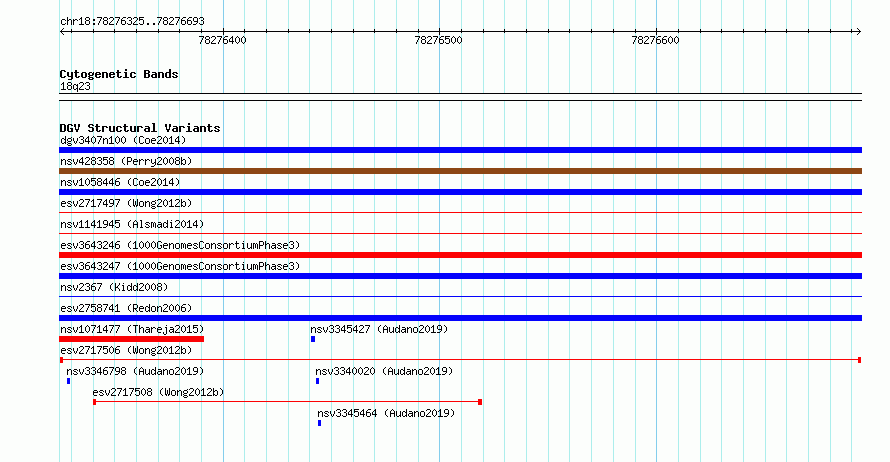
Task: Open the nsv3346798 (Audano2019) label
Action: 135,371
